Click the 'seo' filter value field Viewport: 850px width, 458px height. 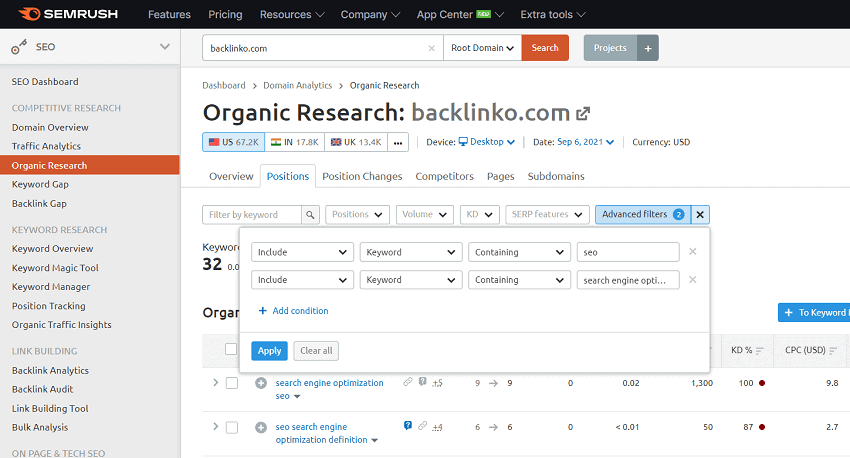[628, 252]
